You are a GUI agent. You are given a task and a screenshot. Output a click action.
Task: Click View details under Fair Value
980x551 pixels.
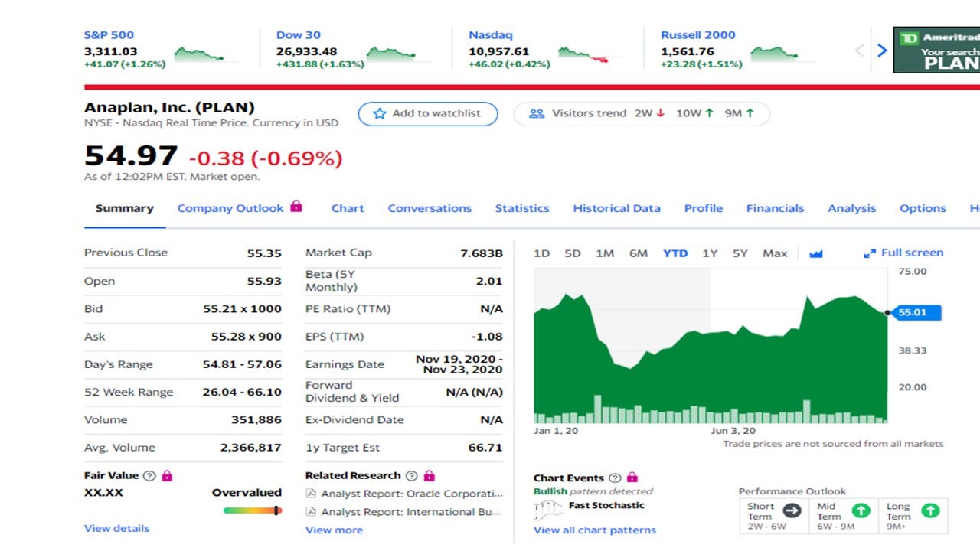click(116, 528)
